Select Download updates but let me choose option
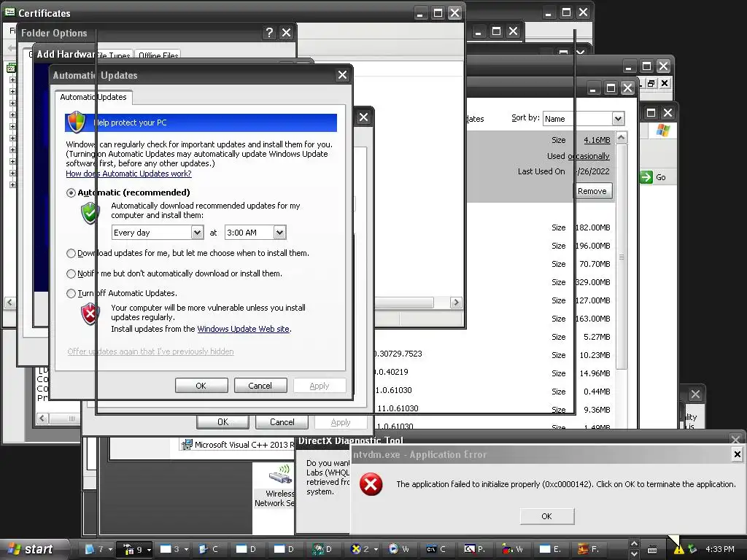747x560 pixels. pos(71,253)
